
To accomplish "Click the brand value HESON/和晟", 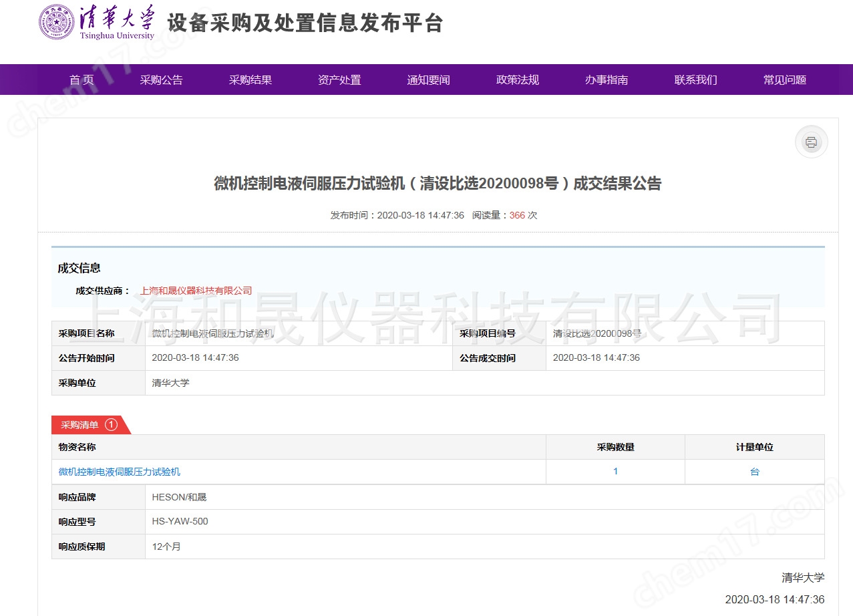I will [x=180, y=497].
